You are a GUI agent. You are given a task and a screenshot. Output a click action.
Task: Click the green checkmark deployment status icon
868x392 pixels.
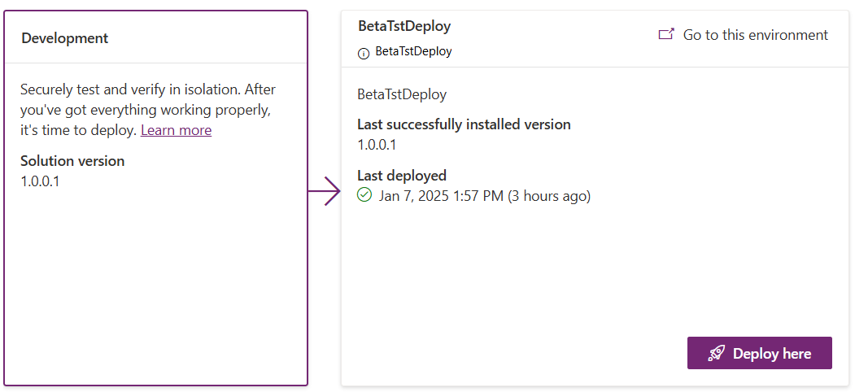click(364, 195)
